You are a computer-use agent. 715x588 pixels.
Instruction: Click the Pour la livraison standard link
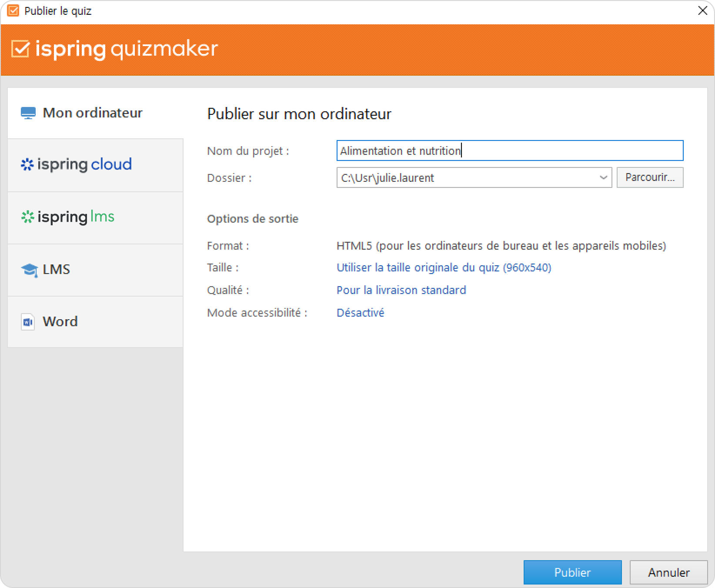(401, 290)
